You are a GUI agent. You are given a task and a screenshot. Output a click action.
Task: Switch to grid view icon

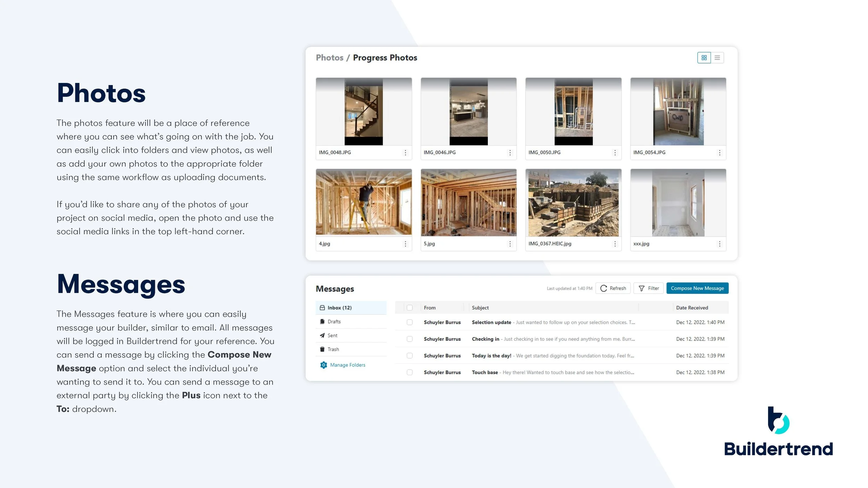(x=704, y=58)
